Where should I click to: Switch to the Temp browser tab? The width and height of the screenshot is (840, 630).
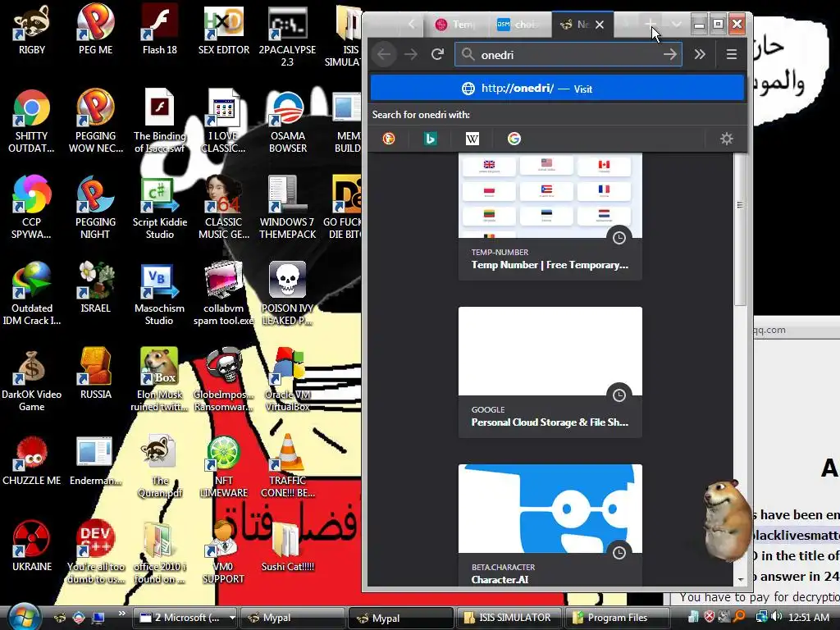tap(455, 24)
